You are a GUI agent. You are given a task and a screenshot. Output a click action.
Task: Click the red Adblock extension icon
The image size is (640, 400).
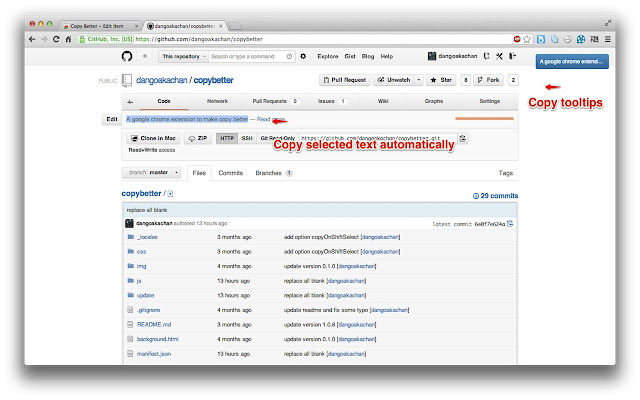pyautogui.click(x=517, y=39)
